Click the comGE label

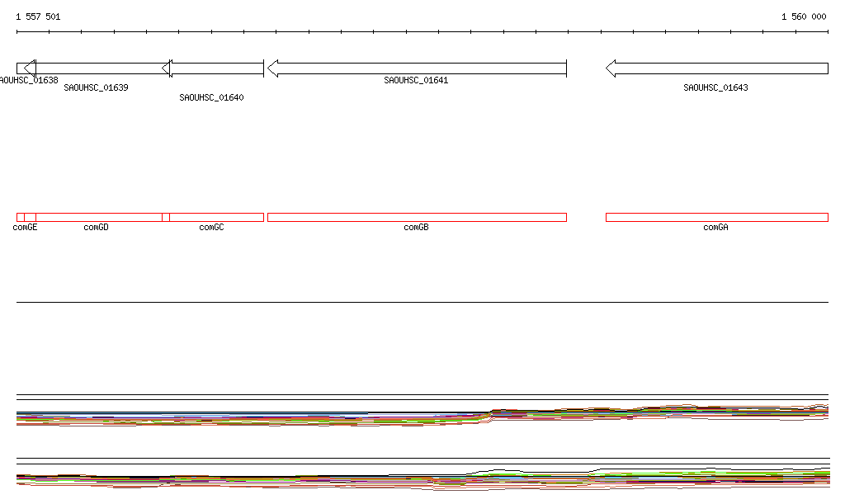tap(25, 227)
